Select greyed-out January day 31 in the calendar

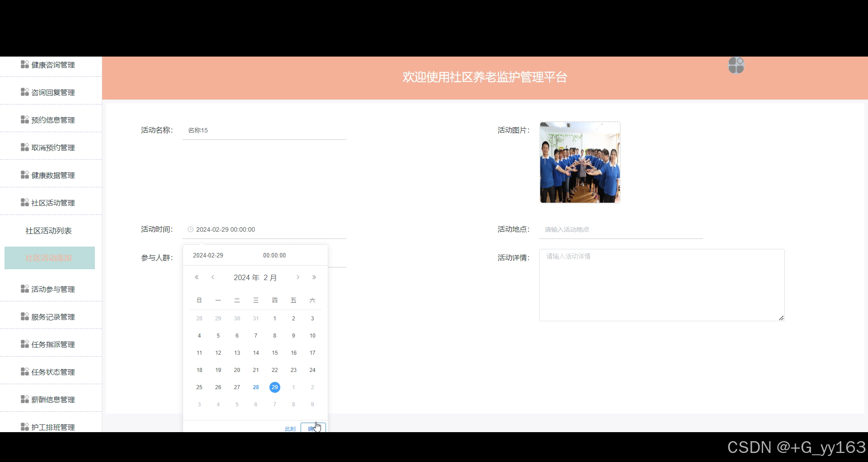[256, 319]
